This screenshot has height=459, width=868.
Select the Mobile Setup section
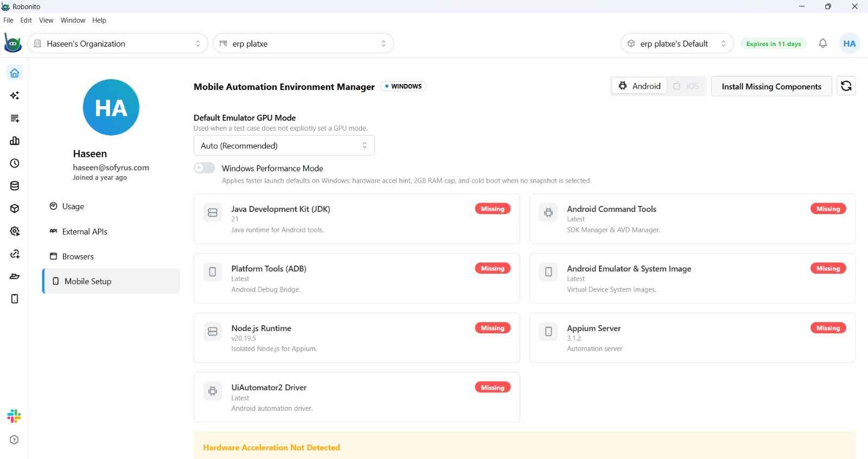pos(111,281)
